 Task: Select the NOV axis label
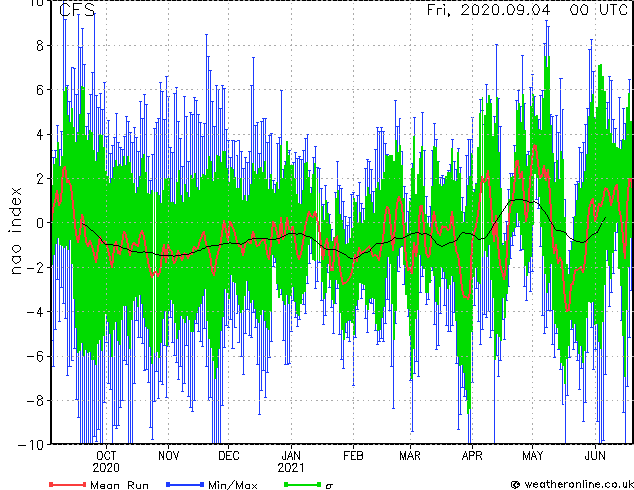click(169, 456)
